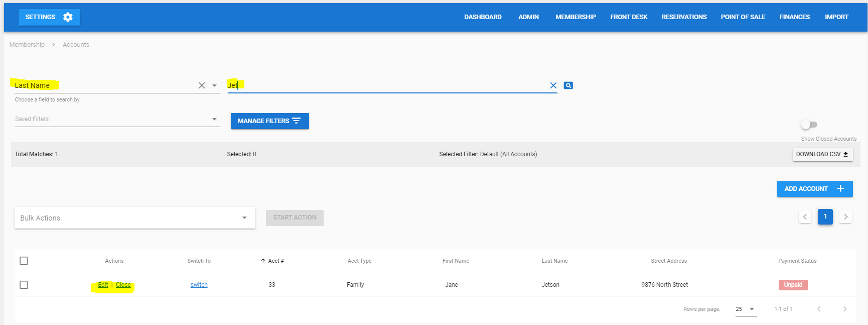Go to next page via top pager arrow
Image resolution: width=868 pixels, height=325 pixels.
[x=845, y=217]
